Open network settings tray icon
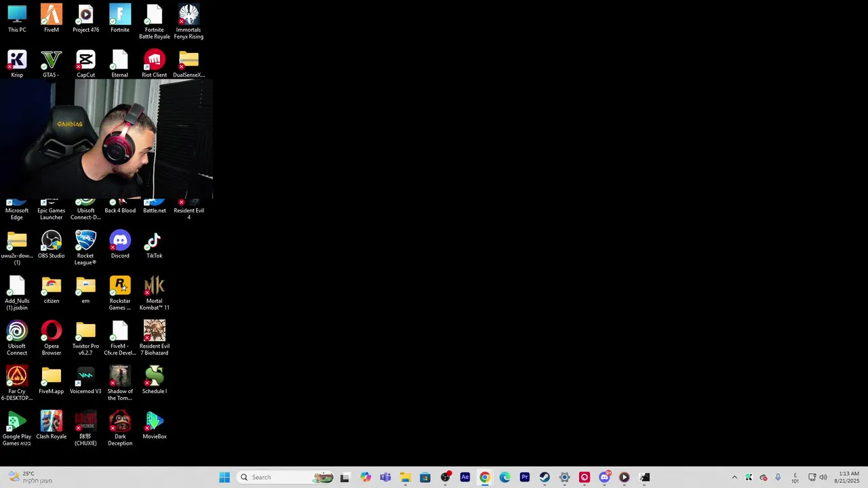The width and height of the screenshot is (868, 488). [x=812, y=477]
